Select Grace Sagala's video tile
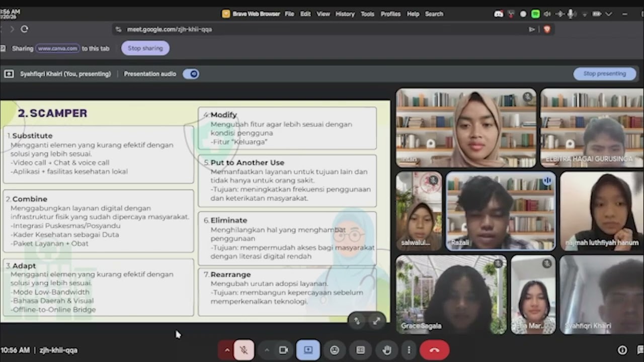The width and height of the screenshot is (644, 362). 451,295
